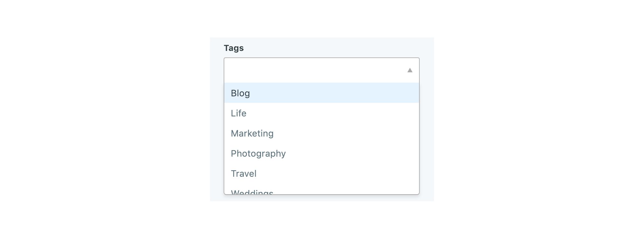The width and height of the screenshot is (644, 239).
Task: Choose the Travel tag option
Action: tap(243, 173)
